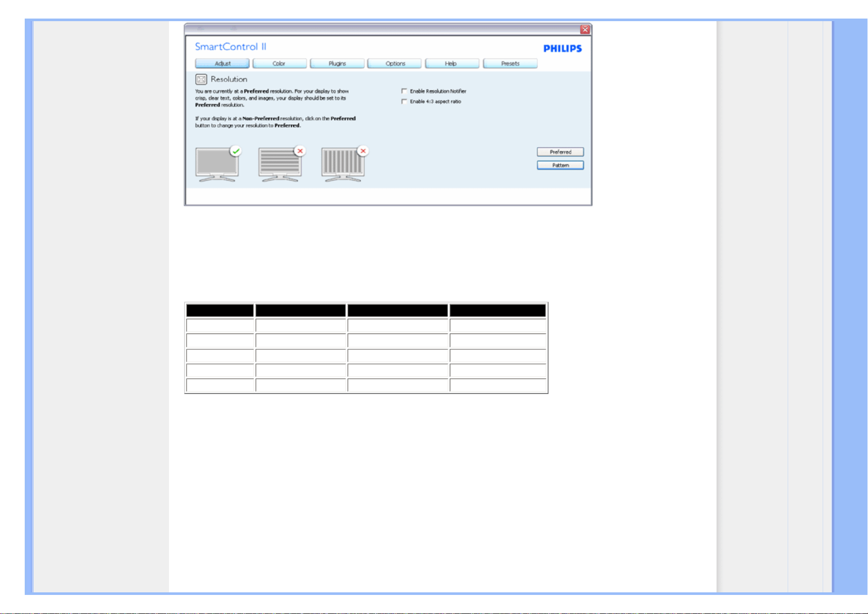Select the monitor showing vertical bars
The height and width of the screenshot is (614, 868).
click(x=343, y=164)
